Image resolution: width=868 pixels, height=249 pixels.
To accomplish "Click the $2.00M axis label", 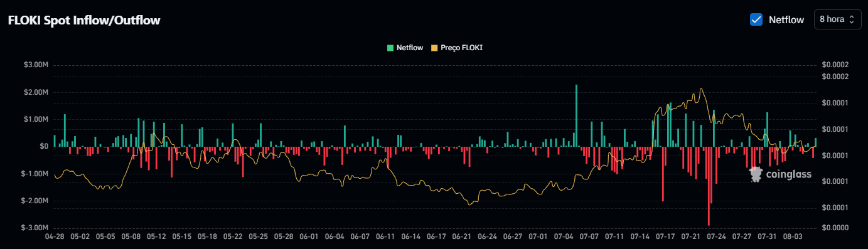I will click(36, 92).
